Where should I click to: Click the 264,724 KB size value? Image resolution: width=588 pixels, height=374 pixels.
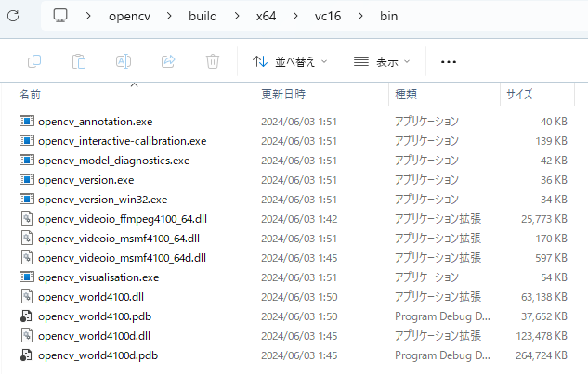pyautogui.click(x=542, y=355)
